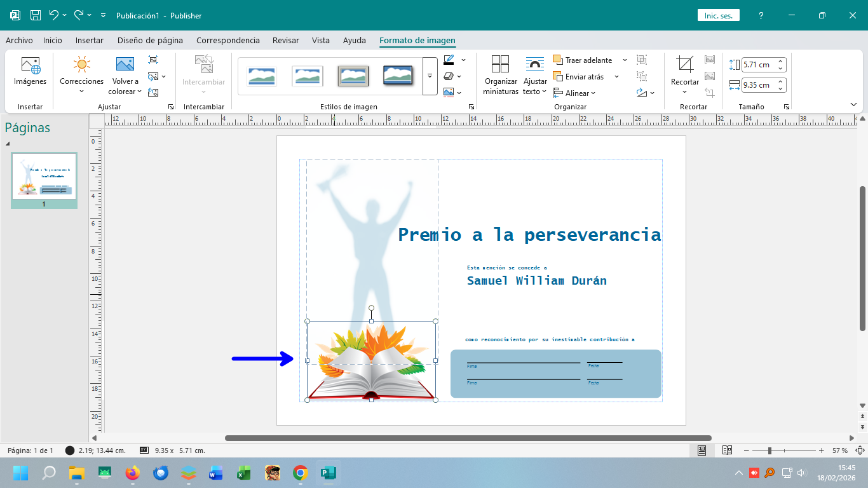This screenshot has height=488, width=868.
Task: Click the Inic. ses. sign-in button
Action: 718,14
